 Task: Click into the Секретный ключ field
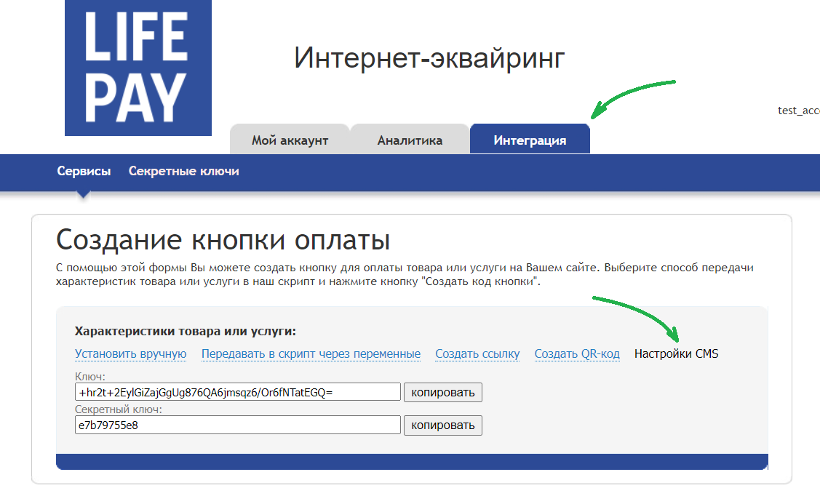click(x=238, y=425)
